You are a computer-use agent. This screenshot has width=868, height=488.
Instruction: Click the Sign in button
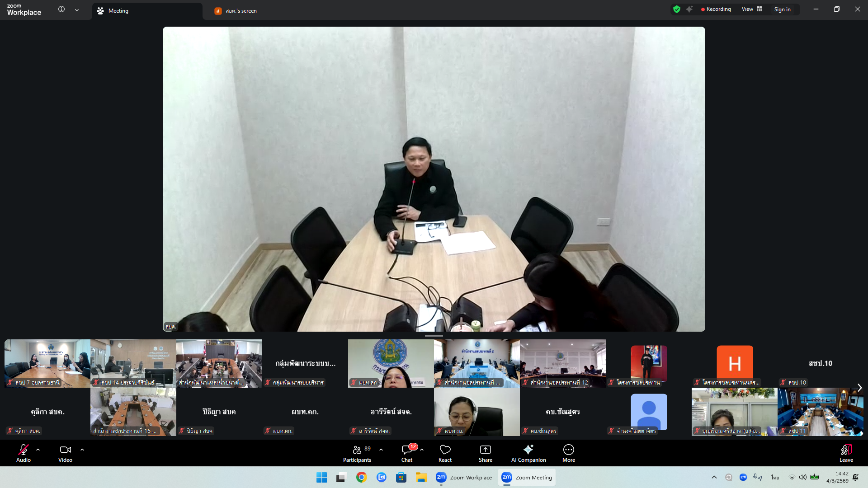pyautogui.click(x=782, y=9)
